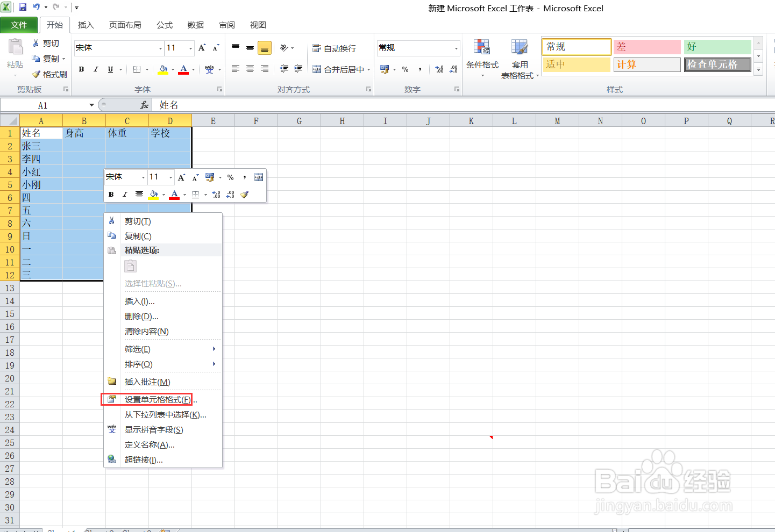Apply red font color from the ribbon
Screen dimensions: 775x532
pos(183,69)
